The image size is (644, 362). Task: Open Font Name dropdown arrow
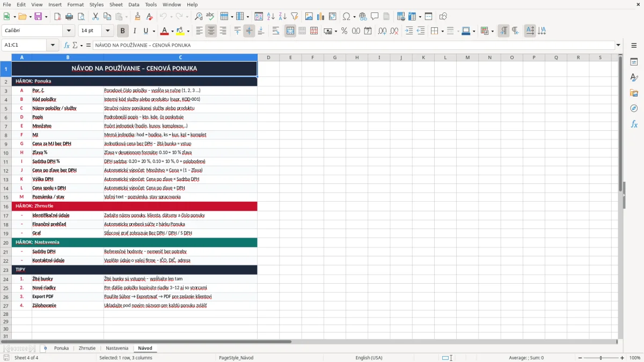tap(68, 31)
